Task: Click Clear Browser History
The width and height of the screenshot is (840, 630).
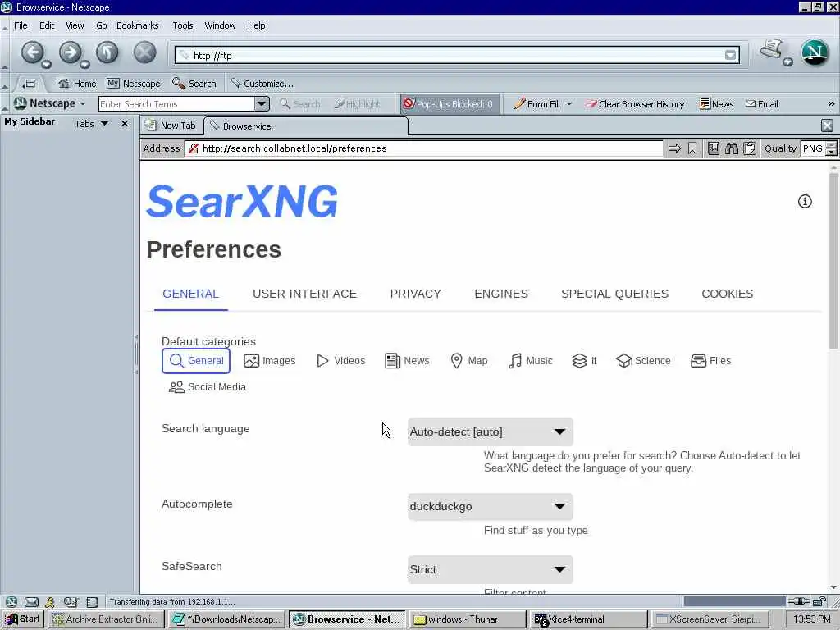Action: pos(635,104)
